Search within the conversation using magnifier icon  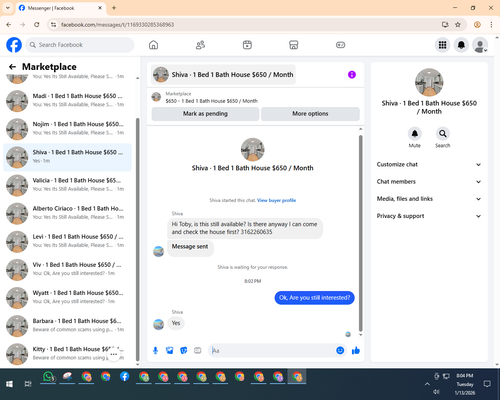point(443,134)
